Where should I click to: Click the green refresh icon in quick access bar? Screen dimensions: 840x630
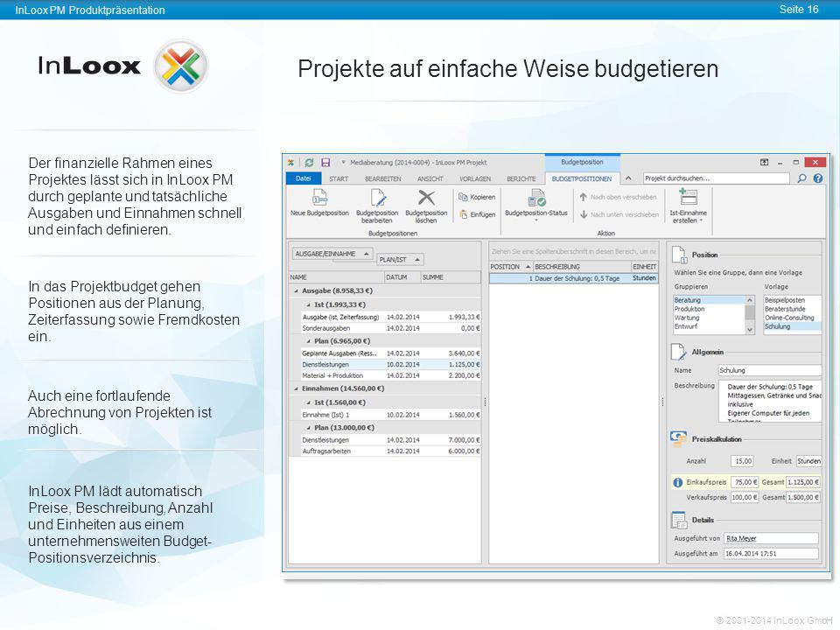click(309, 163)
